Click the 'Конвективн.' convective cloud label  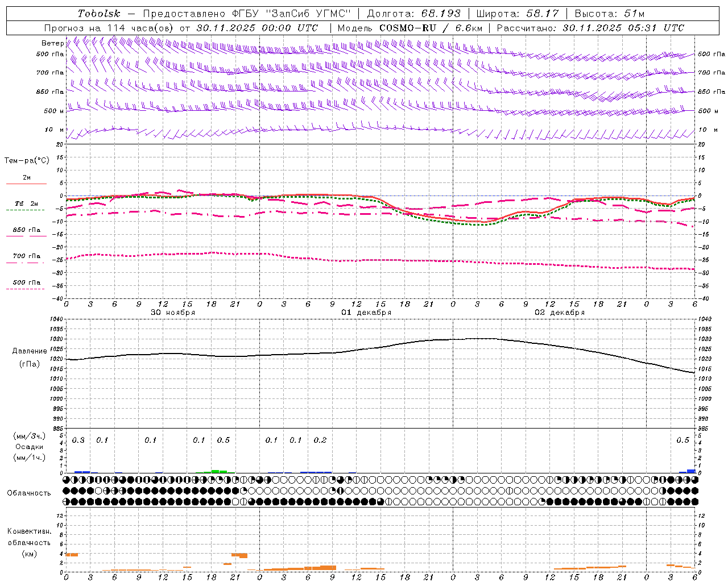29,531
